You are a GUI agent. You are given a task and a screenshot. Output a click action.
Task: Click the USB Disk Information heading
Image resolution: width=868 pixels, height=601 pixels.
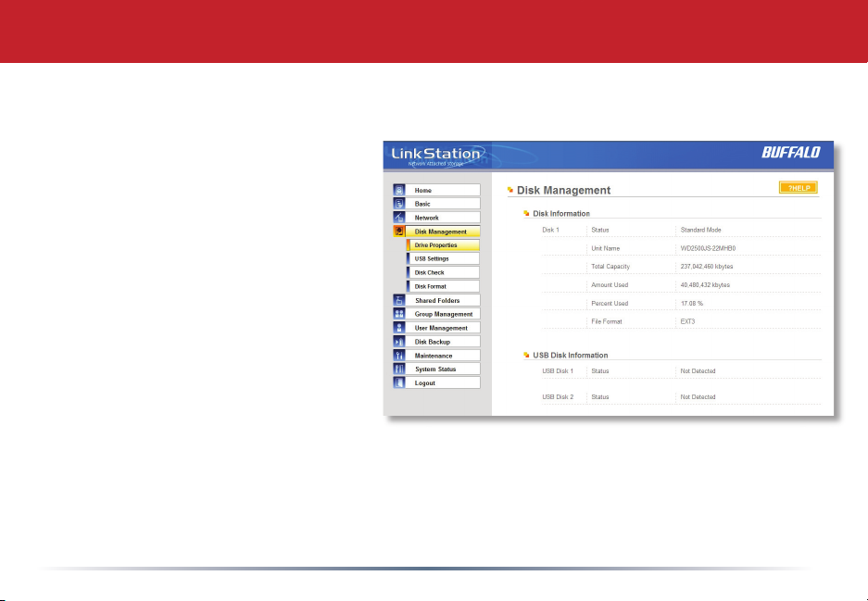pyautogui.click(x=571, y=356)
